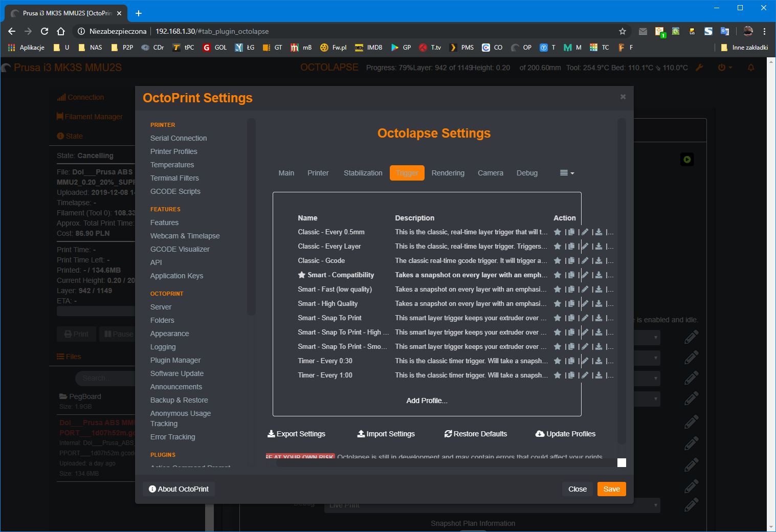Close the OctoPrint Settings dialog with X
776x532 pixels.
click(623, 97)
